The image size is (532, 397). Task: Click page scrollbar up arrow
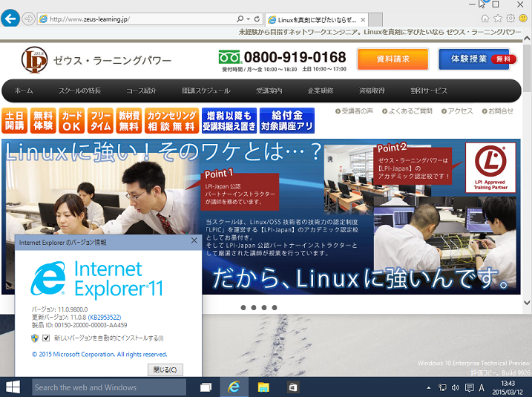pos(527,39)
